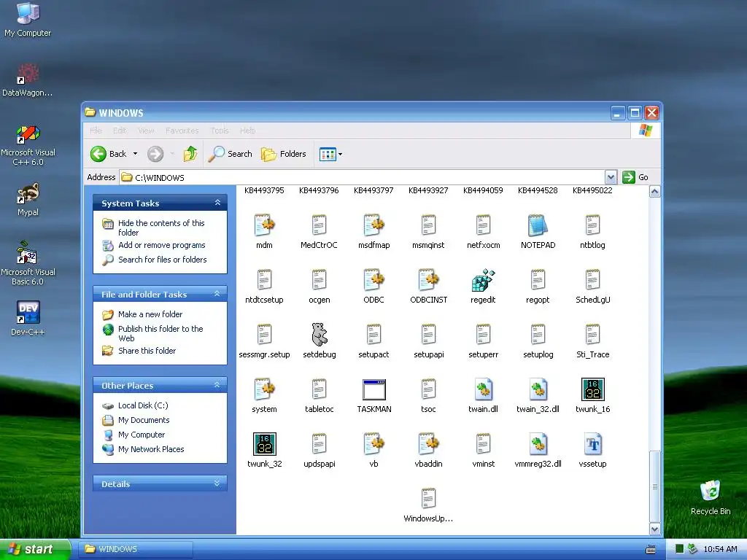The height and width of the screenshot is (560, 747).
Task: Select the twunk_32 icon
Action: click(x=264, y=444)
